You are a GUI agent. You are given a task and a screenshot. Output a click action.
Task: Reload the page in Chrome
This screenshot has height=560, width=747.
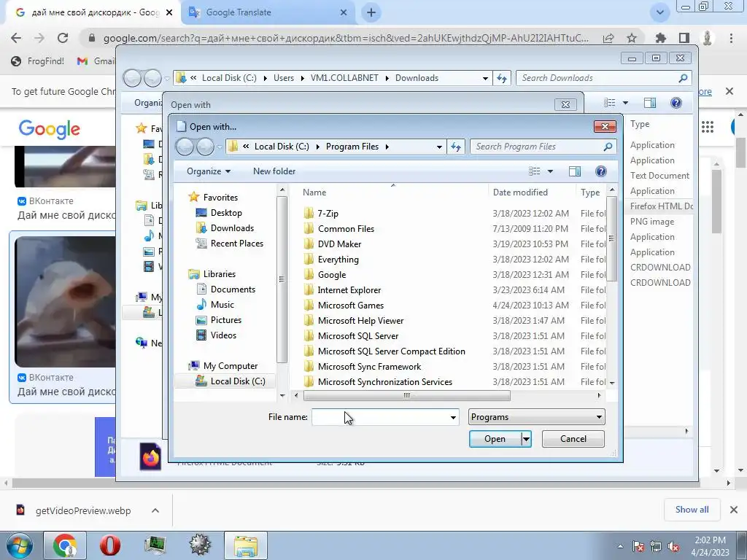coord(63,38)
